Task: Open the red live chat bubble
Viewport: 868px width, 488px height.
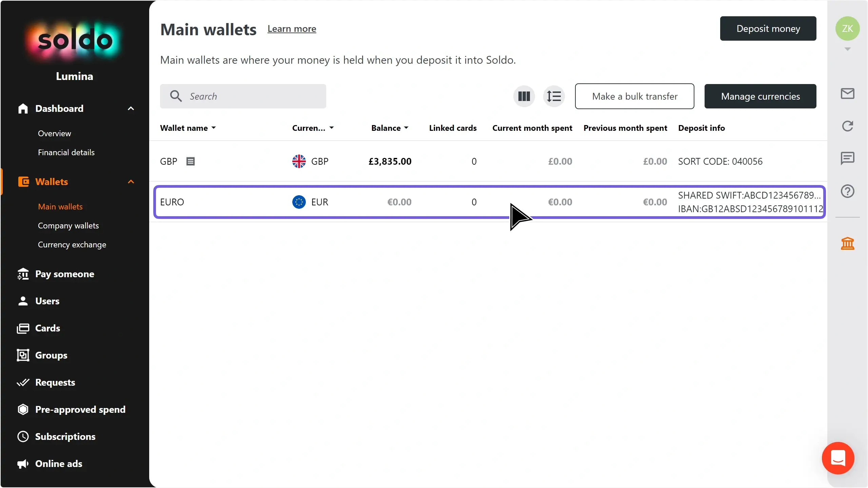Action: coord(838,458)
